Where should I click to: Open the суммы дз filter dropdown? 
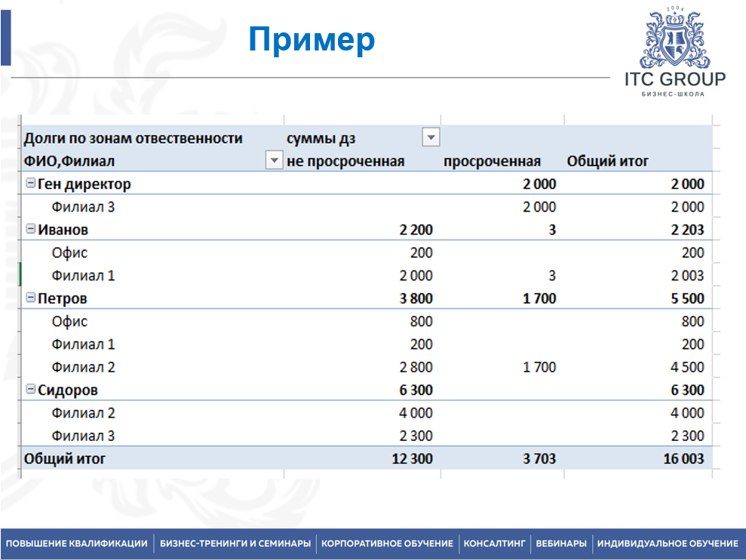coord(431,136)
